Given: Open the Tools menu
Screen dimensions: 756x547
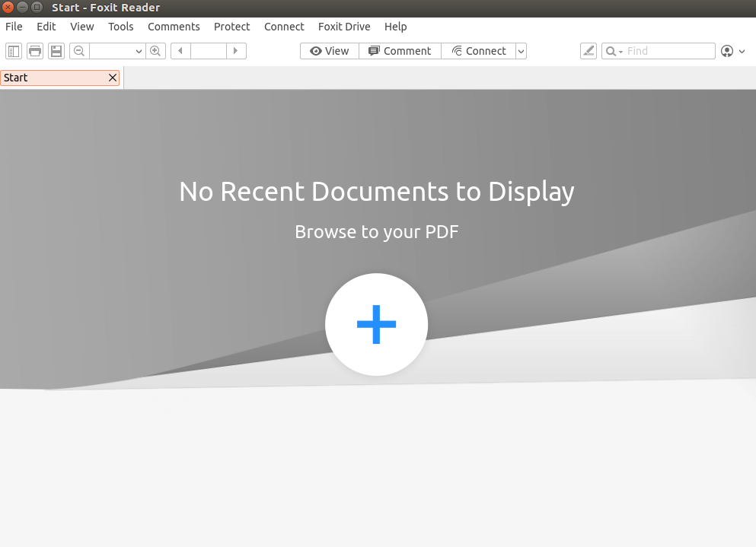Looking at the screenshot, I should (120, 27).
